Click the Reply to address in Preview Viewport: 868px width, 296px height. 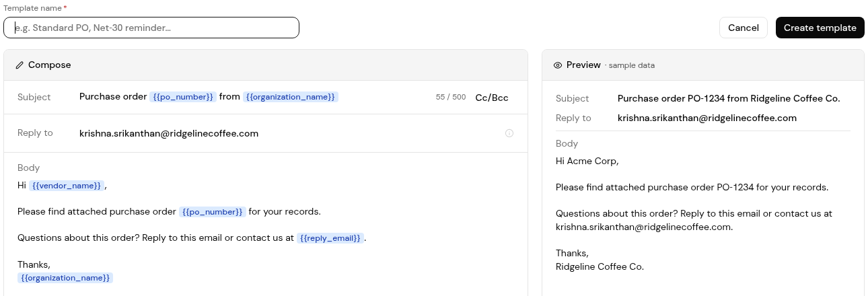[x=707, y=118]
